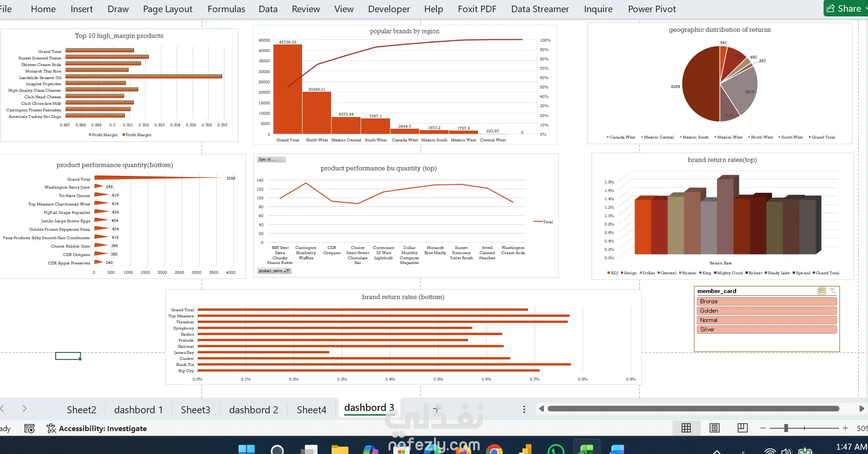Switch to dashbord 2 sheet tab
The height and width of the screenshot is (454, 868).
pos(253,410)
